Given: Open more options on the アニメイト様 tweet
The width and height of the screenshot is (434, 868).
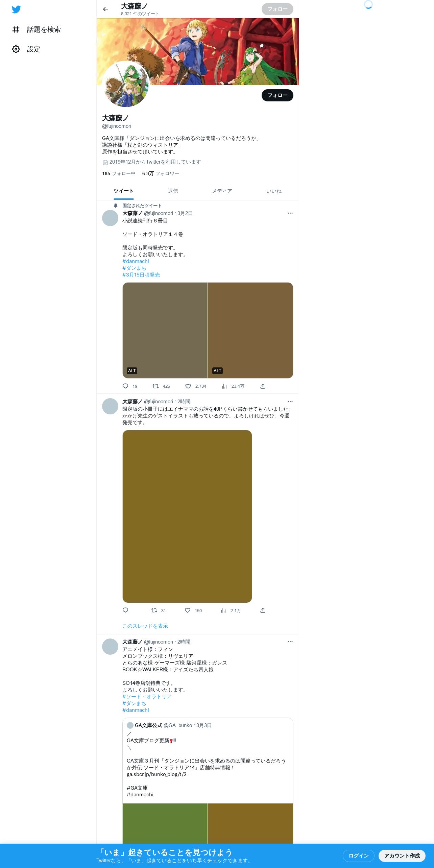Looking at the screenshot, I should (x=290, y=642).
